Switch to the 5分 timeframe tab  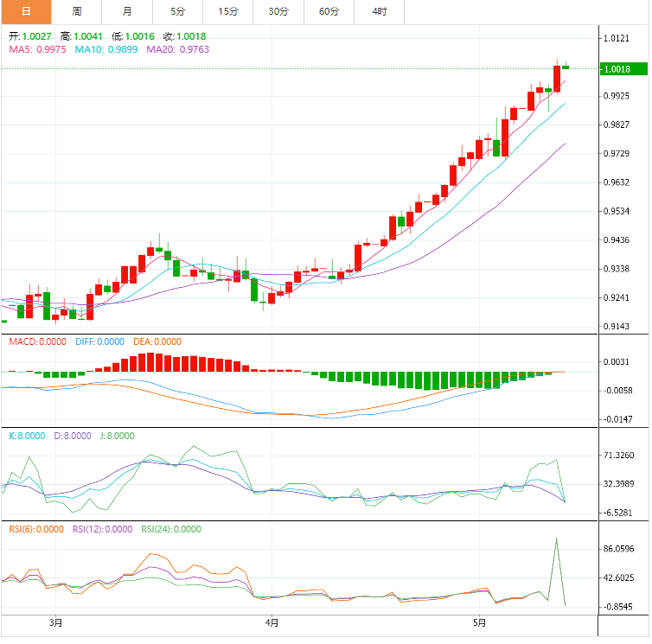pyautogui.click(x=177, y=11)
